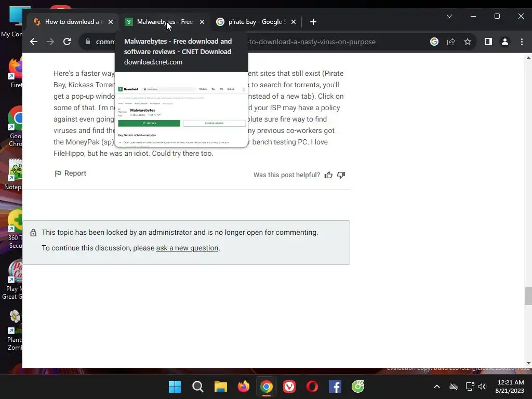Open Windows taskbar search
Image resolution: width=532 pixels, height=399 pixels.
pyautogui.click(x=197, y=387)
